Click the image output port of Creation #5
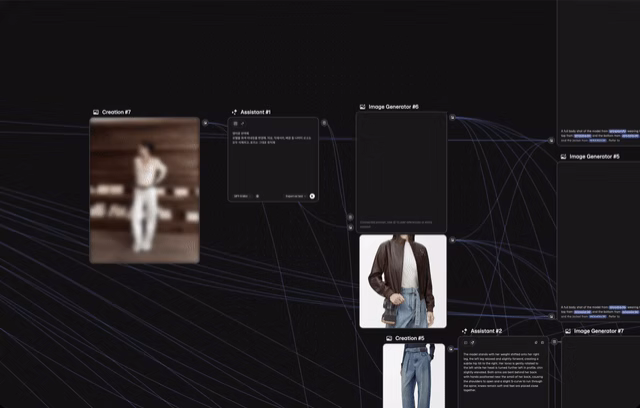The height and width of the screenshot is (408, 640). point(451,349)
